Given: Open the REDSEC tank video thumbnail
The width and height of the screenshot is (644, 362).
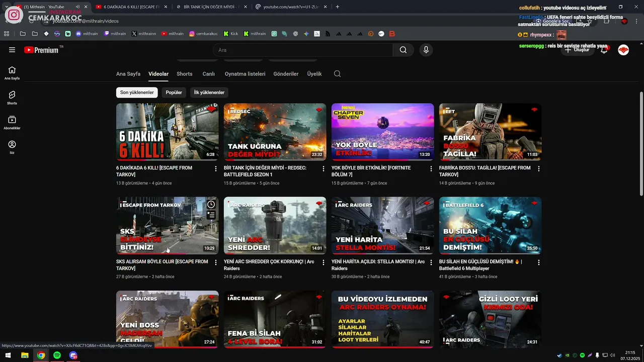Looking at the screenshot, I should coord(275,132).
